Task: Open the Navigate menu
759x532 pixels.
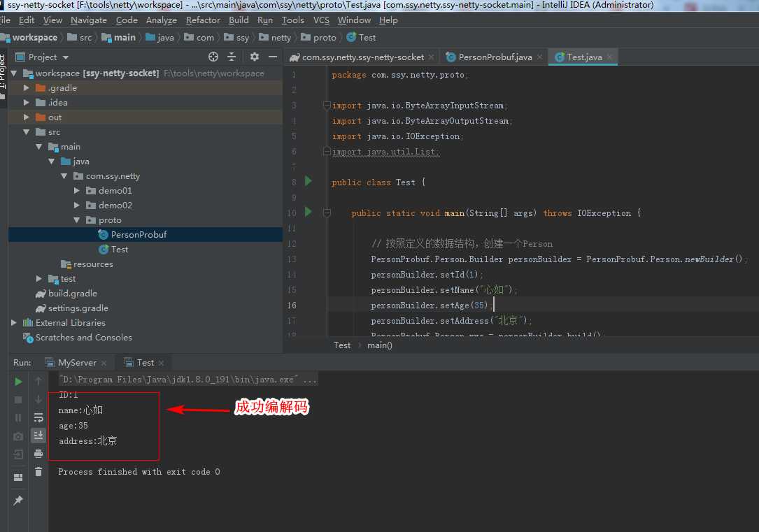Action: tap(89, 20)
